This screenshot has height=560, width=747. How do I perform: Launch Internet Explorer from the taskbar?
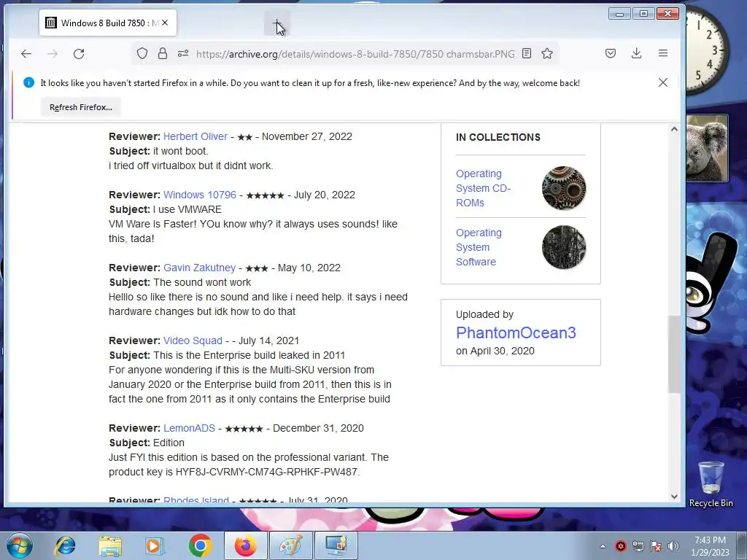tap(65, 545)
